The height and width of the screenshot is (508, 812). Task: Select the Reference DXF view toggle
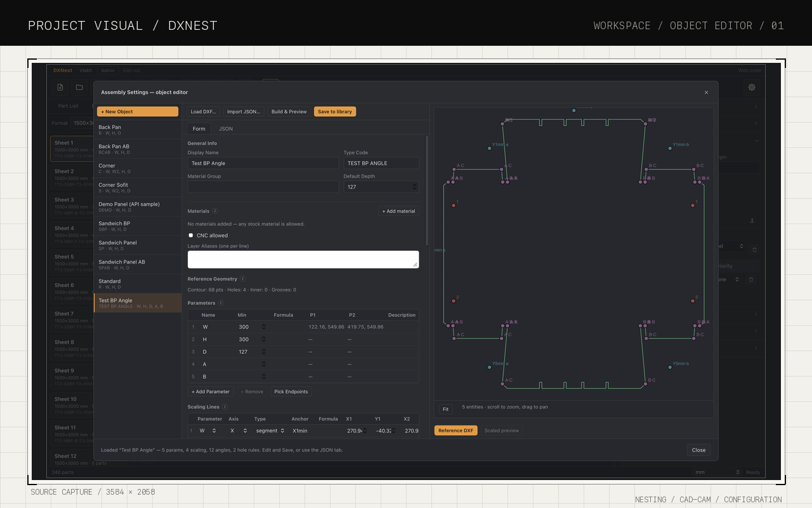click(x=455, y=431)
